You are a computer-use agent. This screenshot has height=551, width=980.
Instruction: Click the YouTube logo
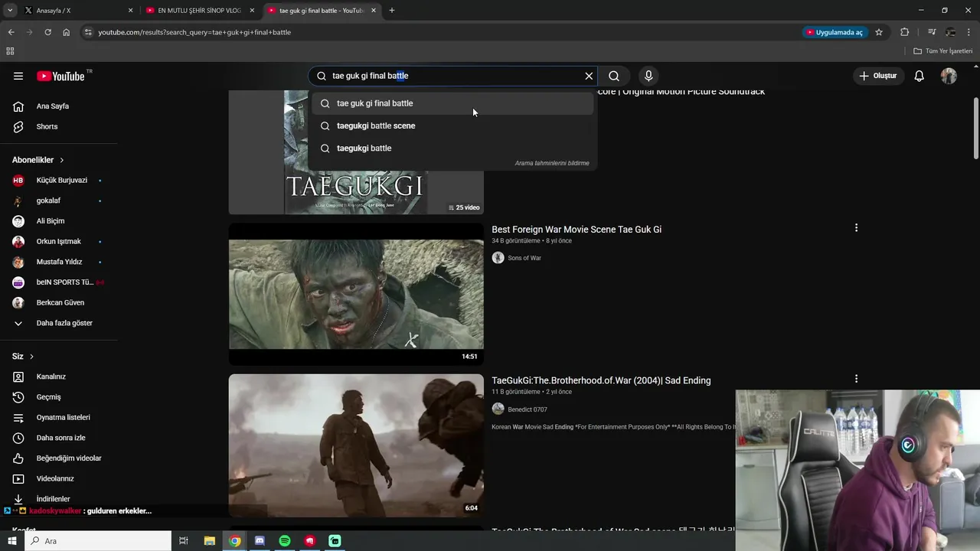[61, 76]
